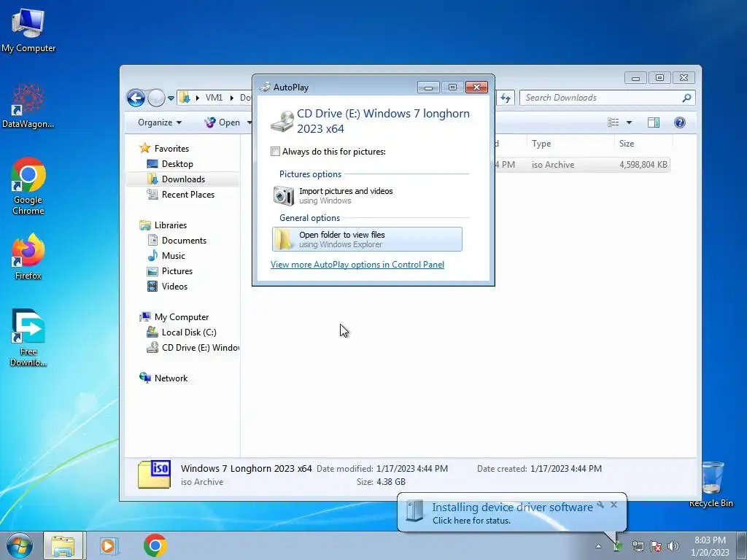Viewport: 747px width, 560px height.
Task: Click the Explorer back arrow button
Action: coord(136,98)
